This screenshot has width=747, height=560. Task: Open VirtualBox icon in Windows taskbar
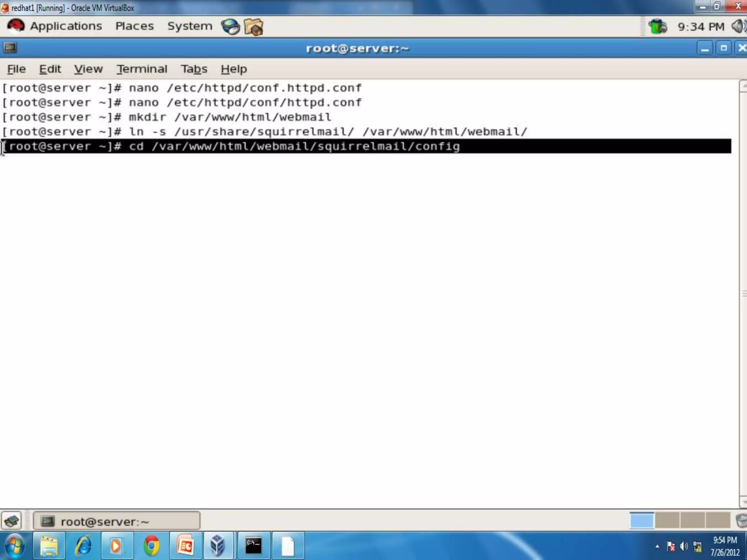click(217, 546)
